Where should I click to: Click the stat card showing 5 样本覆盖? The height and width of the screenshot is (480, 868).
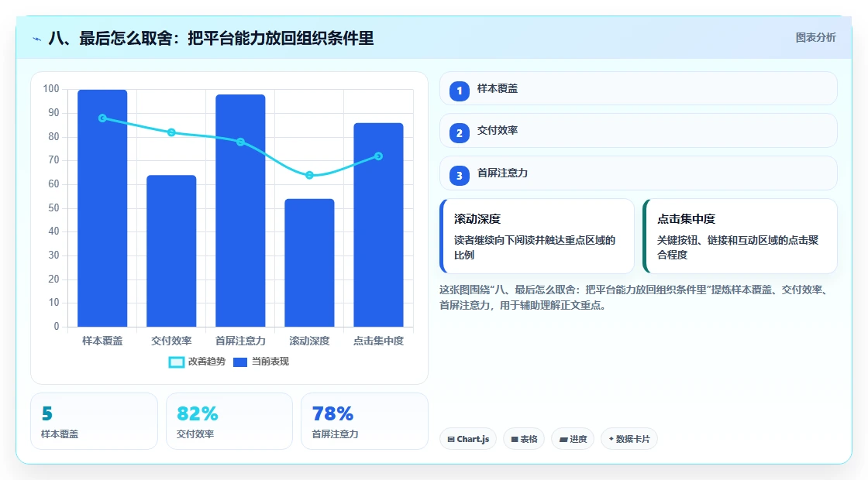pos(94,421)
